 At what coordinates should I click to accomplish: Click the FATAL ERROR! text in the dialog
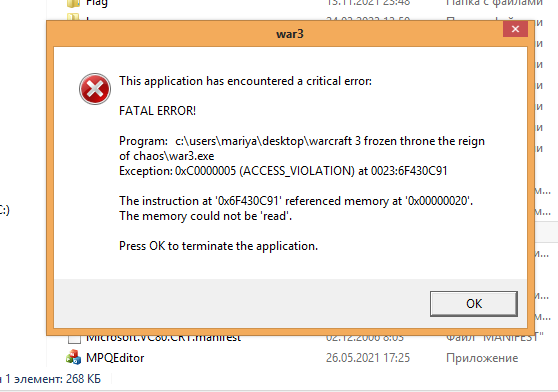coord(157,111)
